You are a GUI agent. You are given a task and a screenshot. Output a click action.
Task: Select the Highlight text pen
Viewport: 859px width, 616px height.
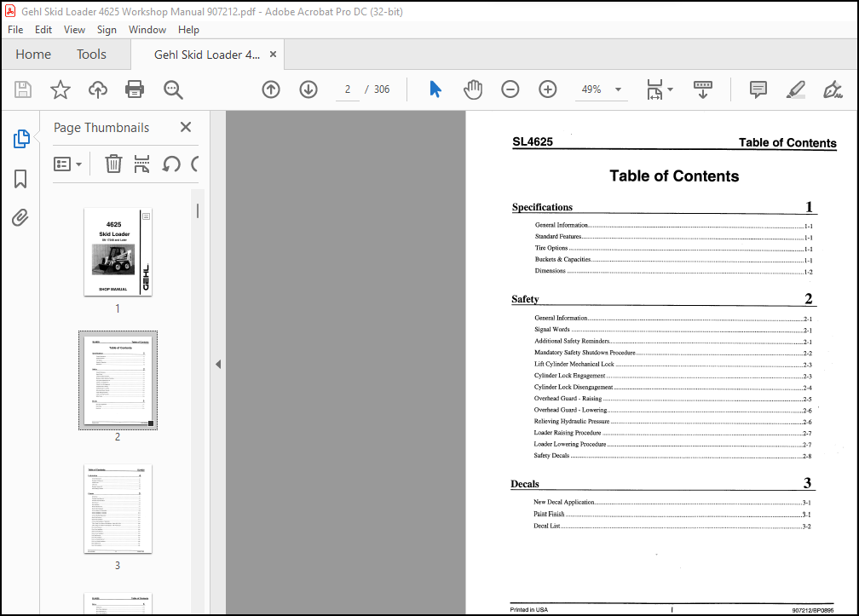(795, 89)
